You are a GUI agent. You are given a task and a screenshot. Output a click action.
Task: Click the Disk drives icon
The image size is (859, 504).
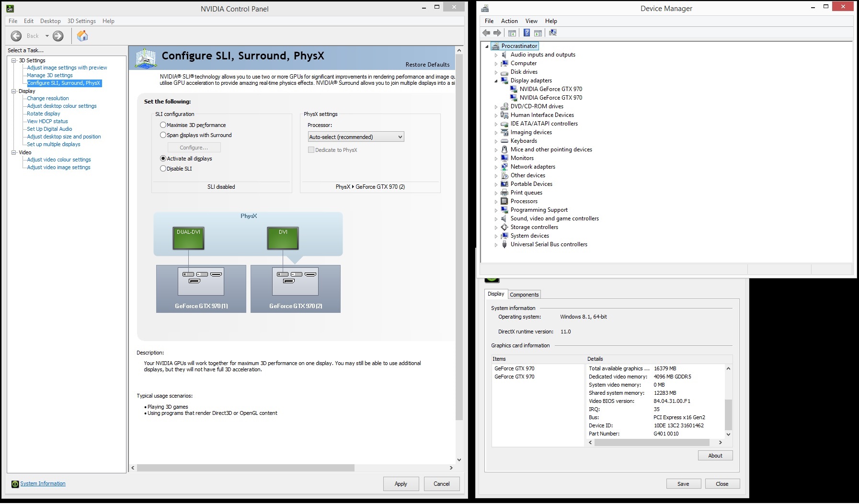[504, 72]
